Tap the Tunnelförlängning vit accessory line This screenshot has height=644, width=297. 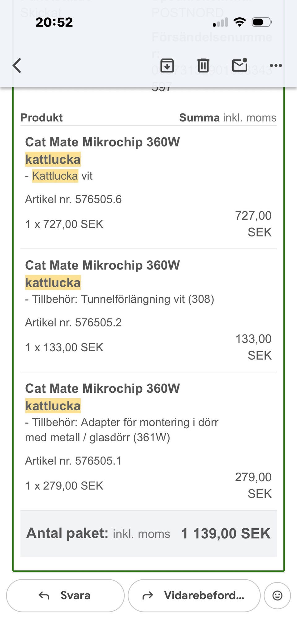(x=120, y=299)
